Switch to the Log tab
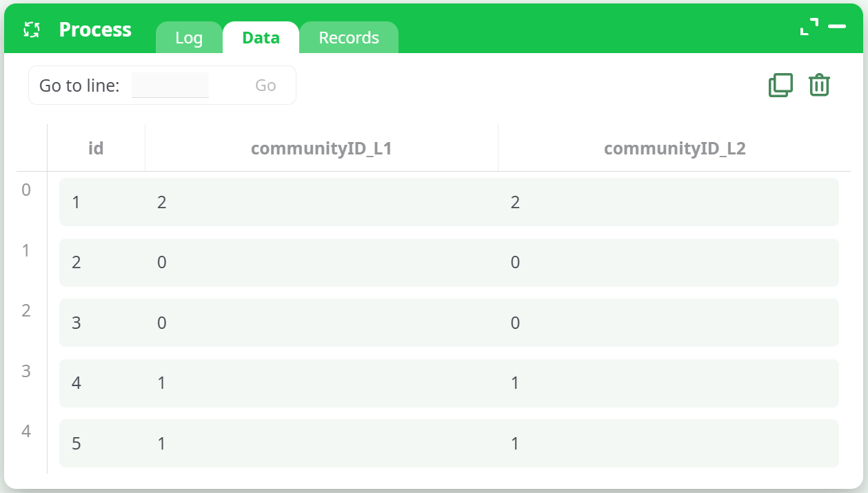 pyautogui.click(x=188, y=38)
